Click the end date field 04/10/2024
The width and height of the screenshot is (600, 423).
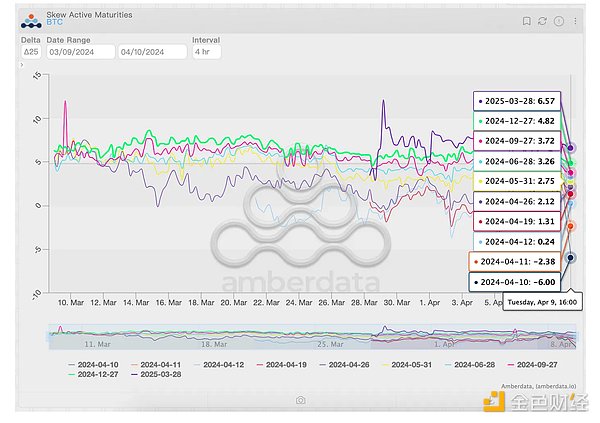tap(152, 51)
